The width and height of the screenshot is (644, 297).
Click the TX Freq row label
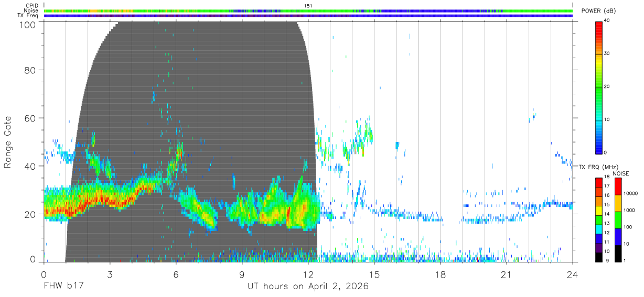tap(29, 16)
